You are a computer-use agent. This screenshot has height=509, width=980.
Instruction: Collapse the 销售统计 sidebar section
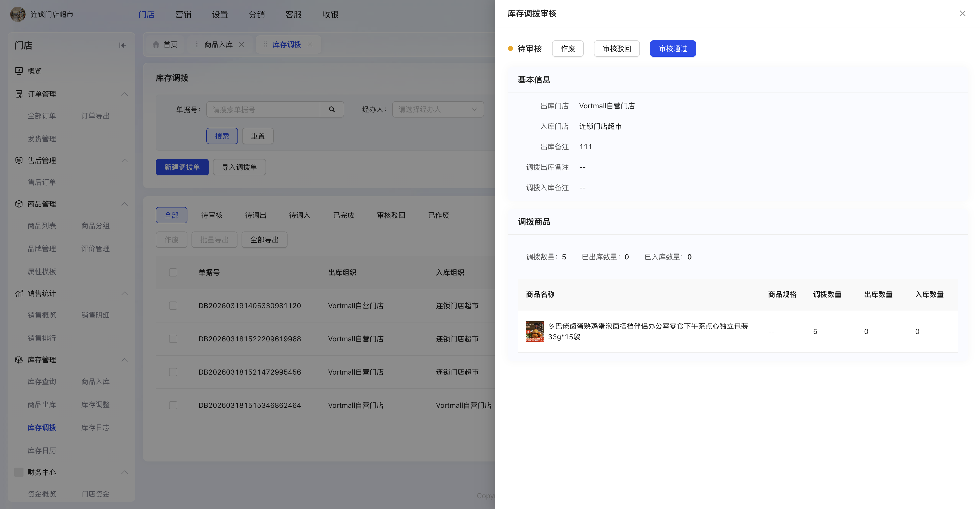(124, 294)
